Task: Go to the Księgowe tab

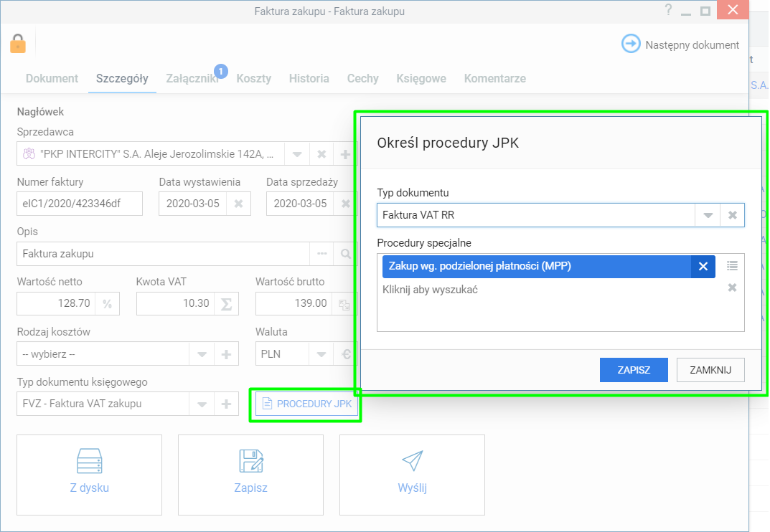Action: coord(421,79)
